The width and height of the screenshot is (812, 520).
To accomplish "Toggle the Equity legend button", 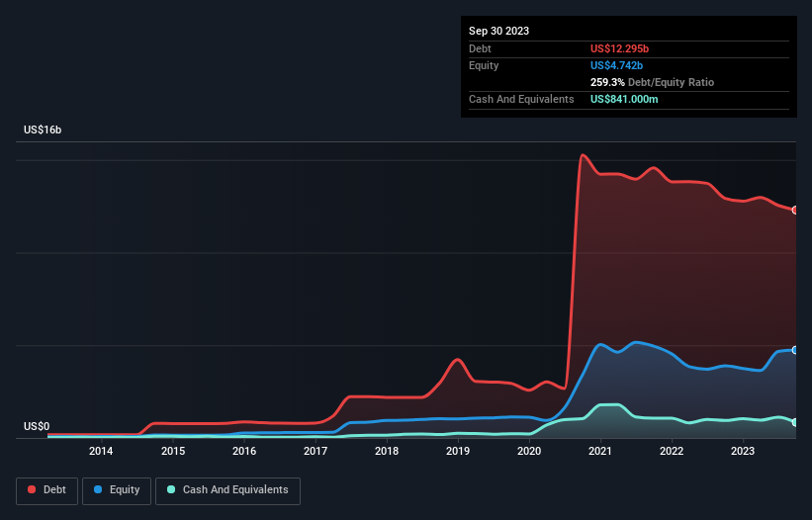I will click(x=117, y=490).
